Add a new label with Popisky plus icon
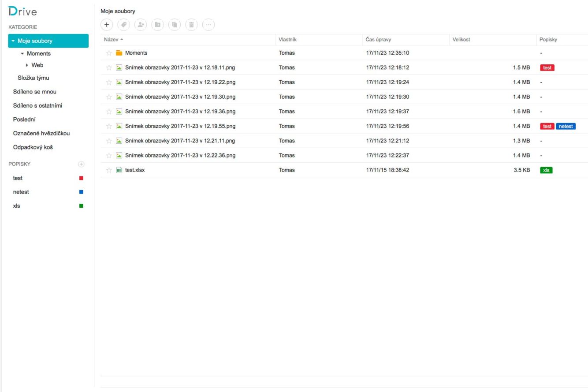 [x=81, y=164]
